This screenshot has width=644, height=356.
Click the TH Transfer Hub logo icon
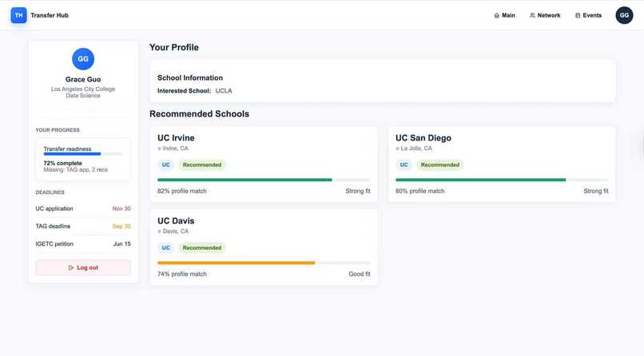click(18, 15)
